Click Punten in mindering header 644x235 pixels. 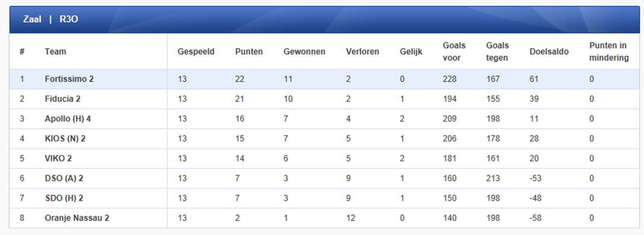click(609, 52)
